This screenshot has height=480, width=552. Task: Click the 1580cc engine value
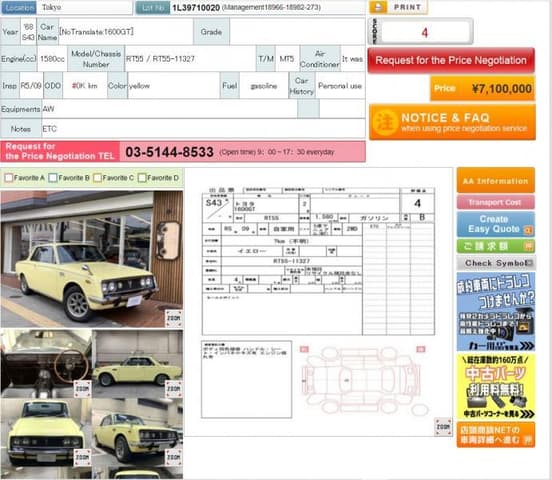pos(52,59)
